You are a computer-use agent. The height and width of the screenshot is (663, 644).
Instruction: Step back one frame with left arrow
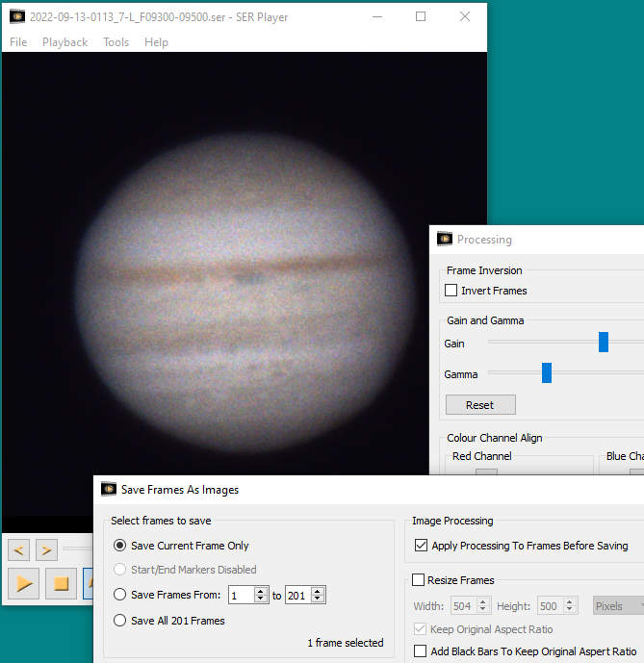(x=19, y=549)
